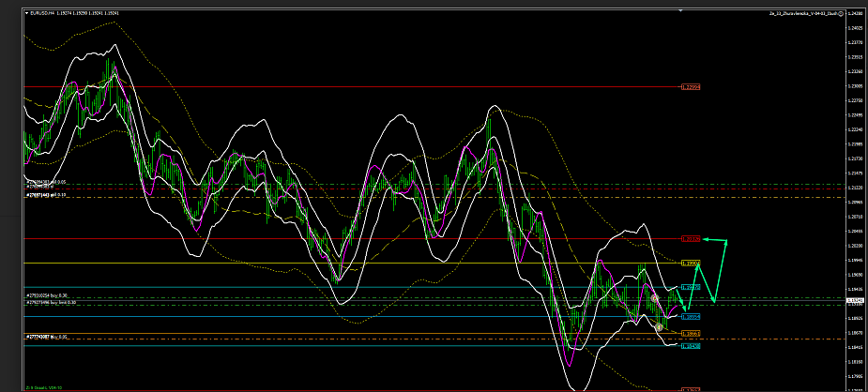Click the green indicator text at bottom-left corner
The width and height of the screenshot is (868, 392).
pos(42,386)
